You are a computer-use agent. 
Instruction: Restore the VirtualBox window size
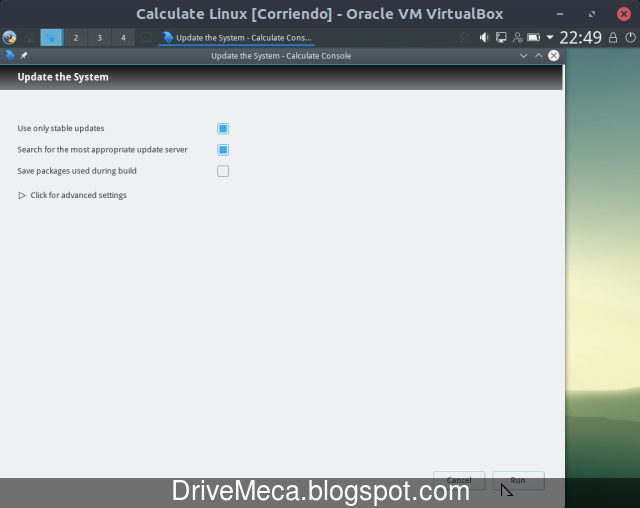[x=592, y=14]
